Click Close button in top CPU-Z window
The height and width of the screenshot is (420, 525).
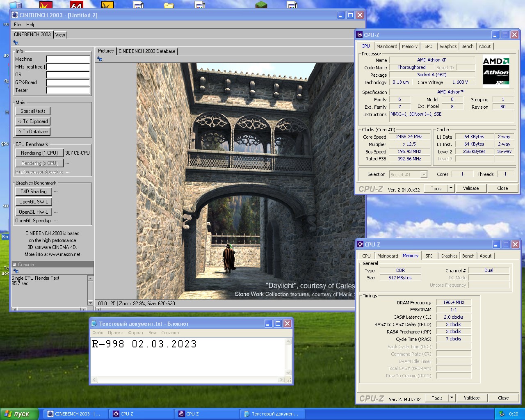tap(502, 188)
